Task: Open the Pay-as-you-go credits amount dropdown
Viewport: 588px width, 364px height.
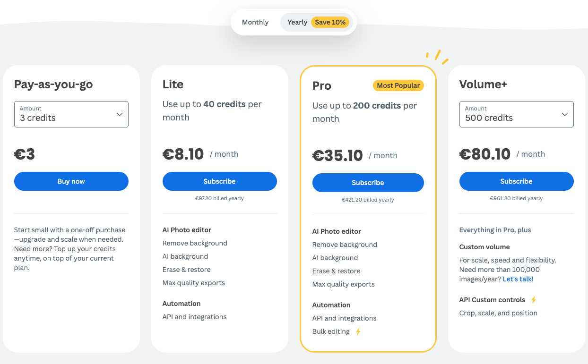Action: (71, 114)
